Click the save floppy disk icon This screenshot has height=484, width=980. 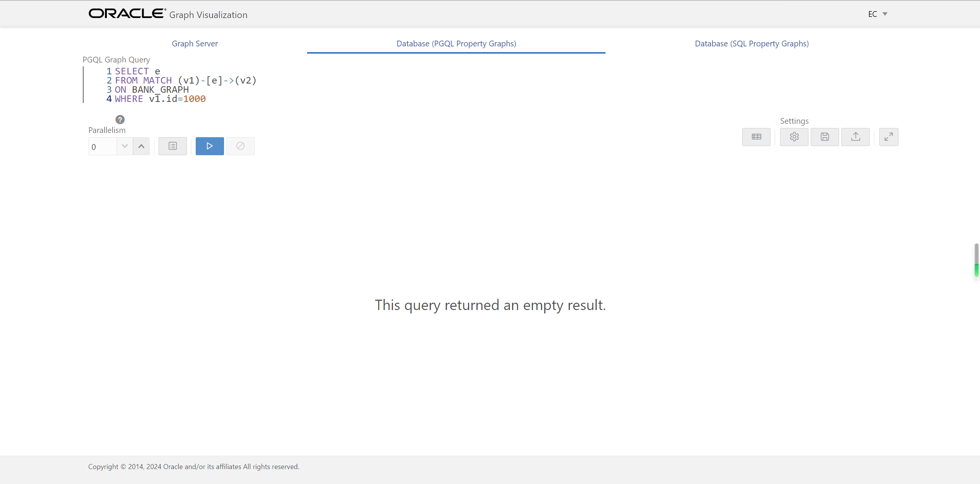(x=825, y=137)
